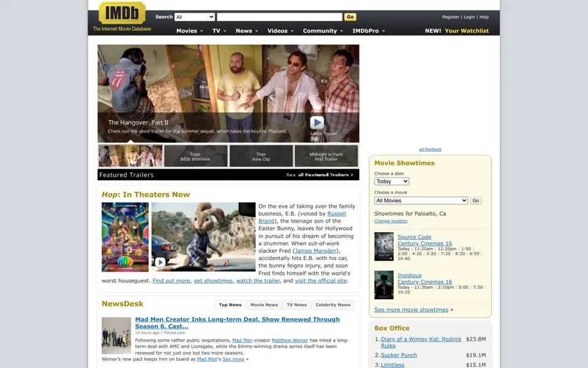Open the Mad Men Creator headline
The image size is (588, 368).
[x=238, y=323]
